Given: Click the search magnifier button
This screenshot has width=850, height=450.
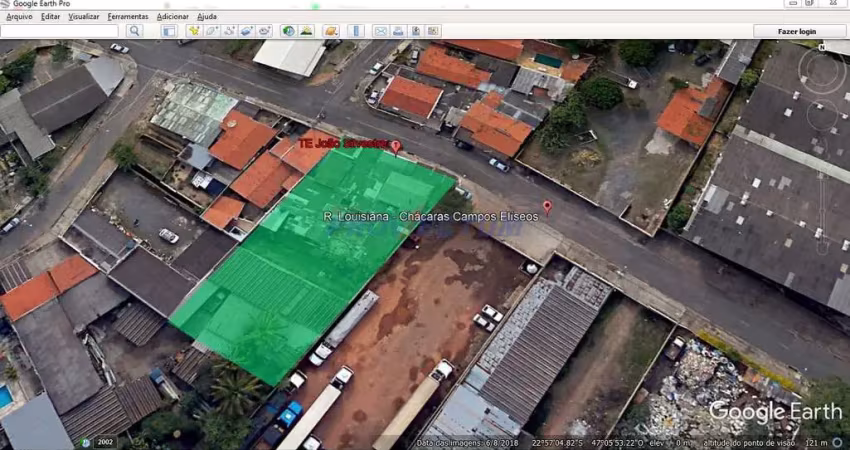Looking at the screenshot, I should coord(134,31).
